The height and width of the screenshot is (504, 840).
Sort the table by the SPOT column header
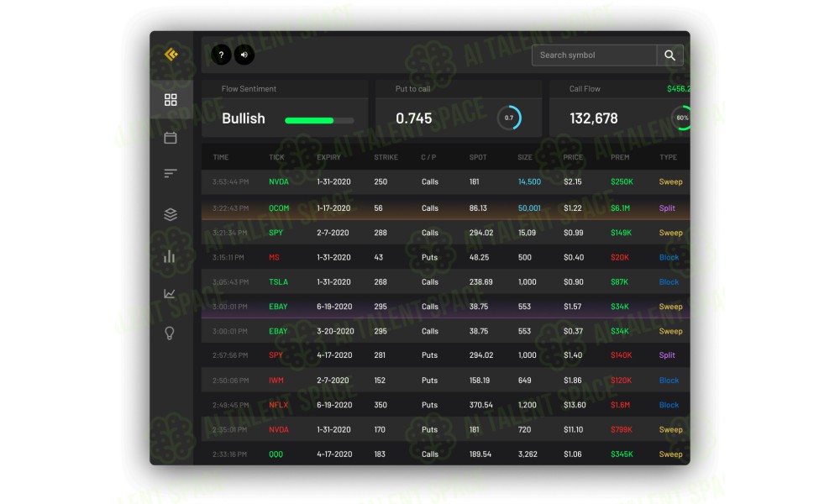(x=478, y=157)
